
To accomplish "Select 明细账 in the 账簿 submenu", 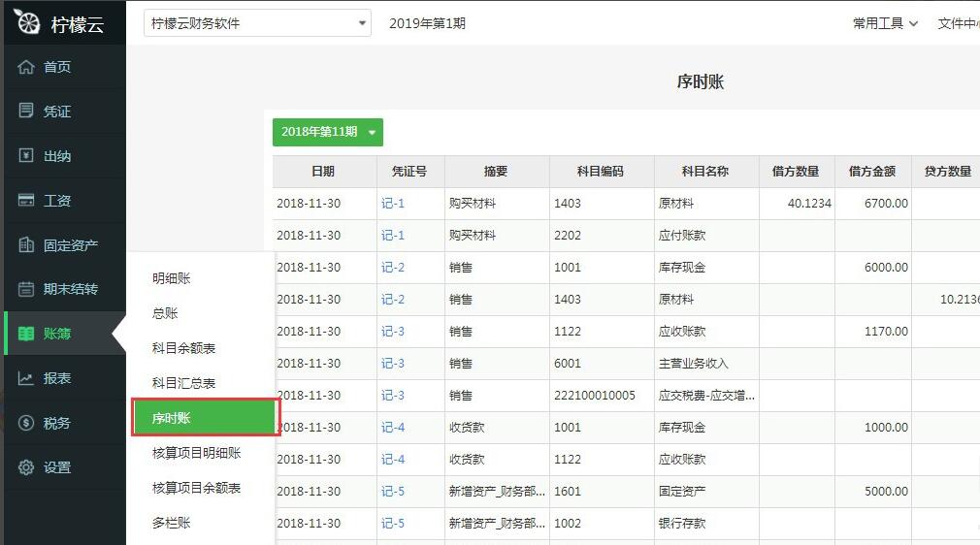I will pyautogui.click(x=171, y=278).
